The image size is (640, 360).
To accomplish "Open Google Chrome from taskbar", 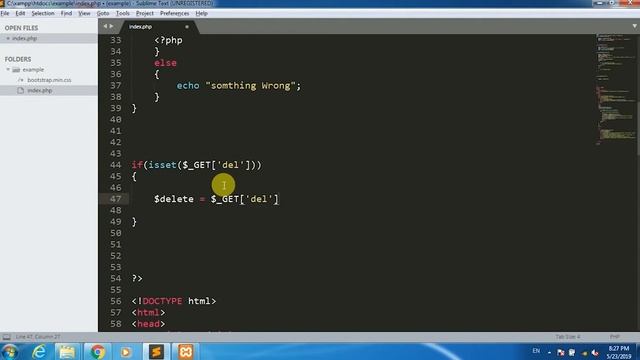I will click(98, 352).
